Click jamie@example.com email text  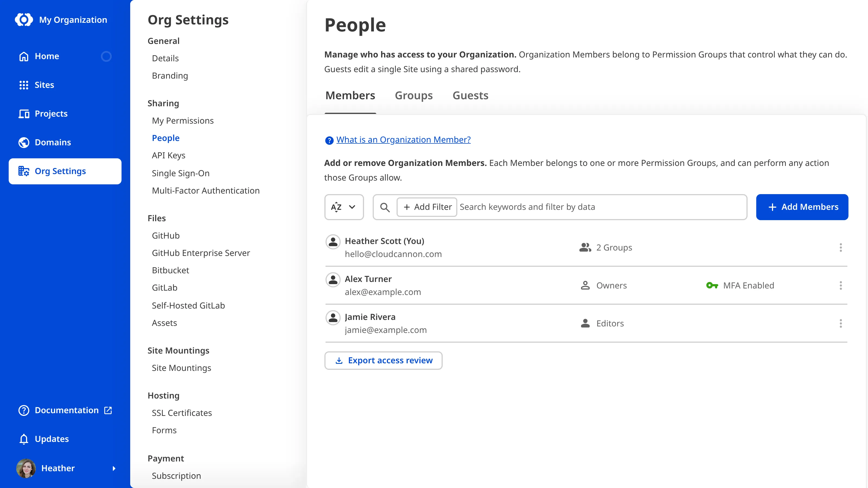click(x=385, y=330)
